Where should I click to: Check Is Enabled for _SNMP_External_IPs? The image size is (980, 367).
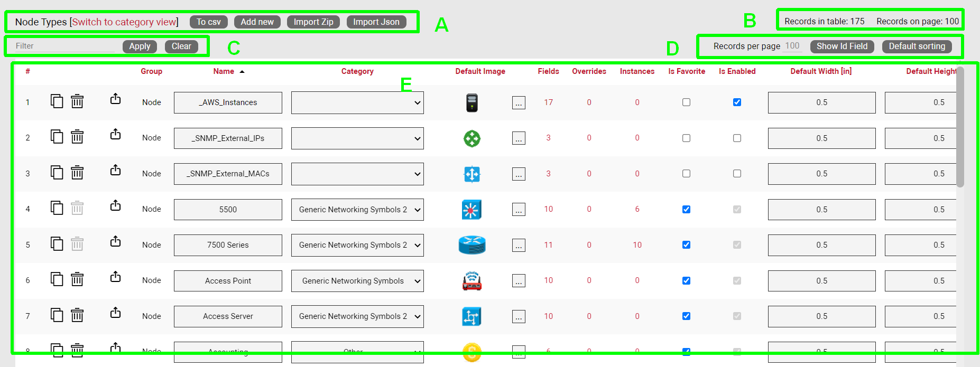(737, 138)
